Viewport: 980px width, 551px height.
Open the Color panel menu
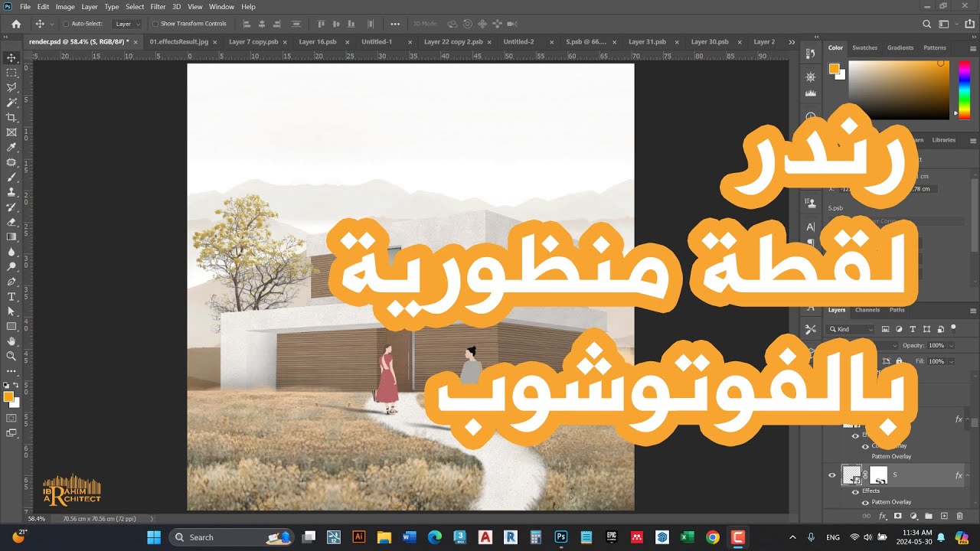[x=973, y=47]
